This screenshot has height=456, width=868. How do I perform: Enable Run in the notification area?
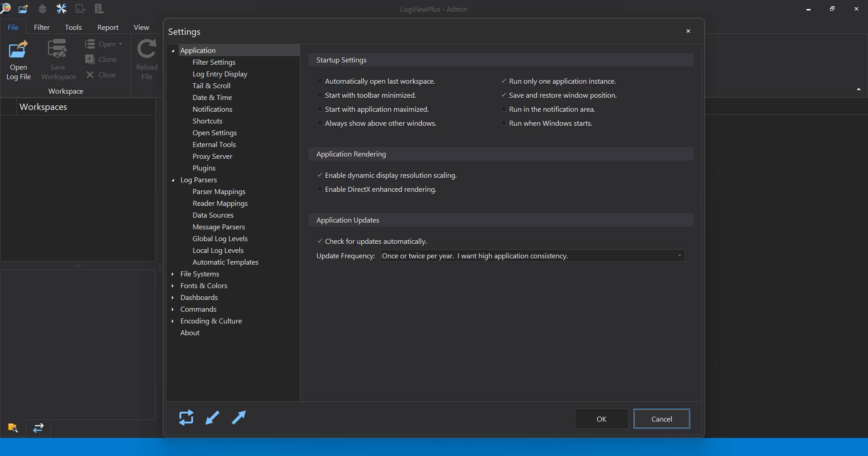click(x=504, y=109)
